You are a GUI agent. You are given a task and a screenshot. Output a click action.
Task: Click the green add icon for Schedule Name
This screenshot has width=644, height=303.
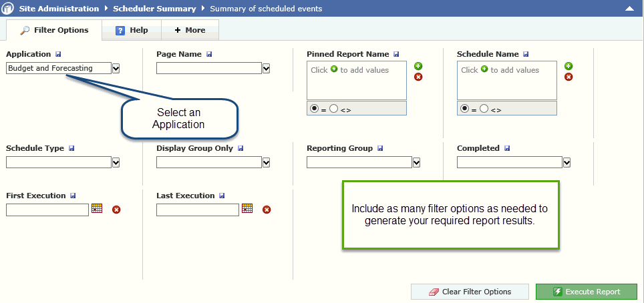click(x=569, y=66)
